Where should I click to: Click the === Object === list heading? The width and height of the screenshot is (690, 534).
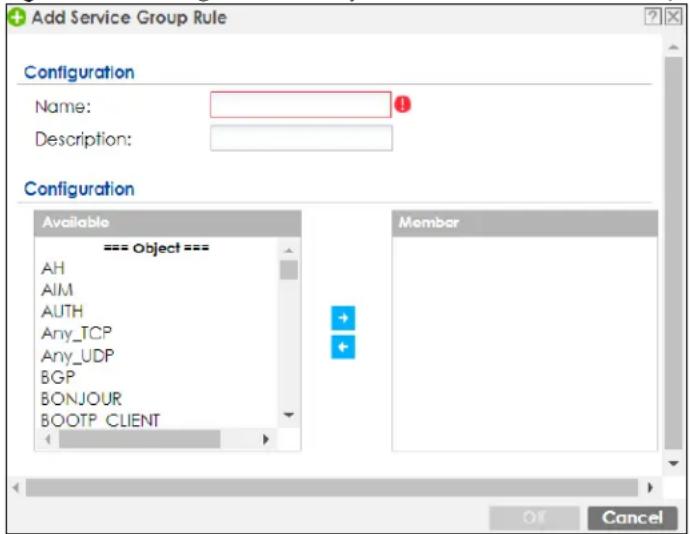pos(156,248)
